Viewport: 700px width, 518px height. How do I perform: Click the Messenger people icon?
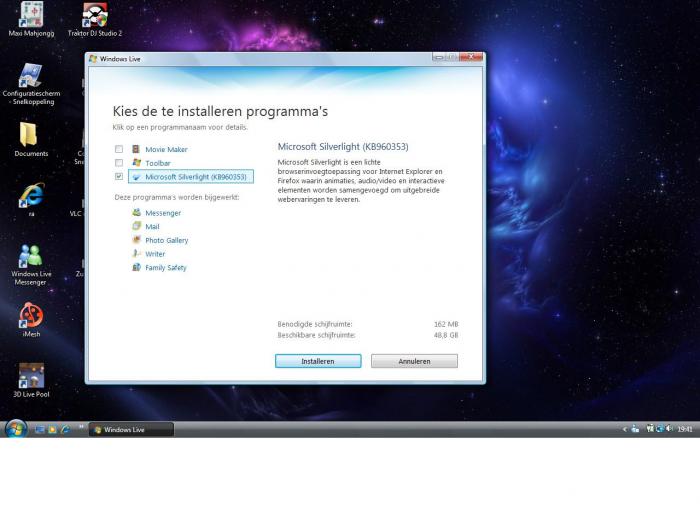click(x=137, y=213)
